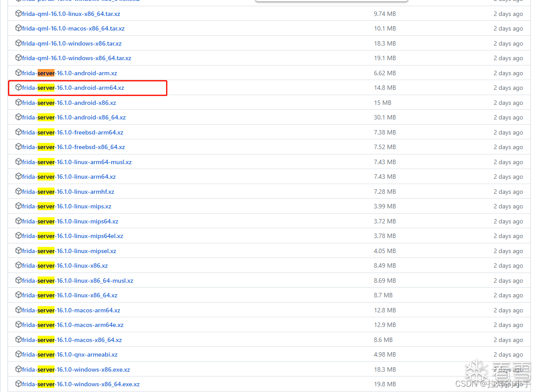Get frida-server-16.1.0-linux-x86_64.xz file
This screenshot has height=392, width=538.
coord(70,295)
